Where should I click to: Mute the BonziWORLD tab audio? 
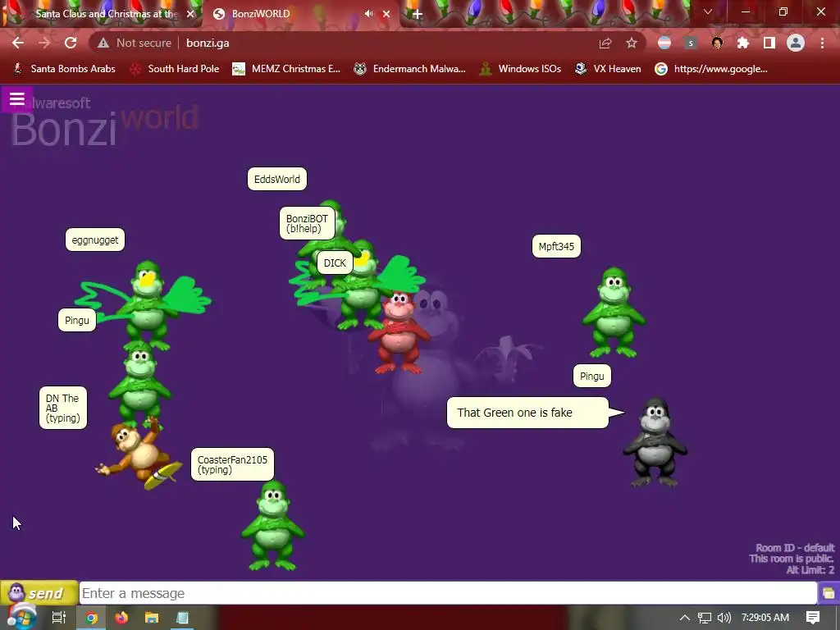tap(368, 14)
